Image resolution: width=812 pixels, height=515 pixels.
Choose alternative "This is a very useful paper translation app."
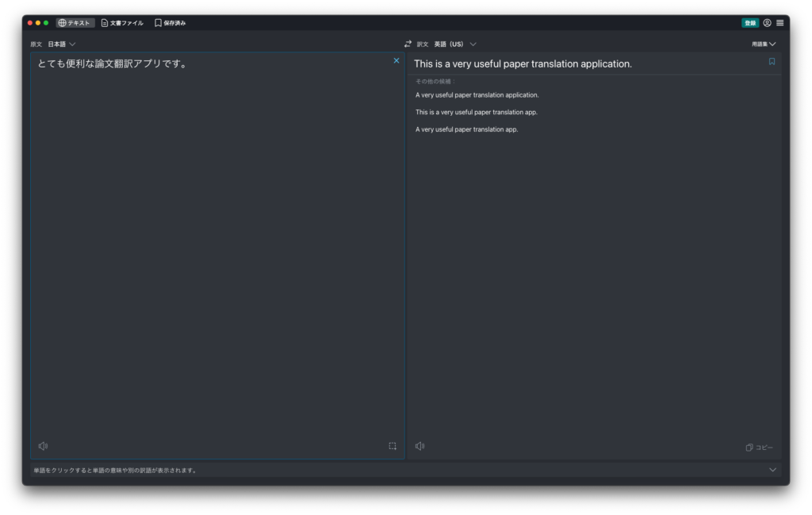tap(476, 113)
